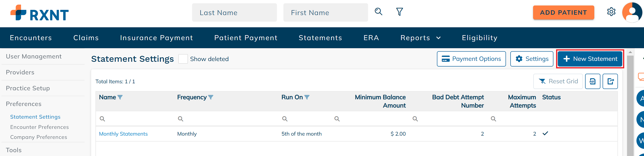Viewport: 644px width, 156px height.
Task: Click the RXNT logo
Action: tap(40, 13)
